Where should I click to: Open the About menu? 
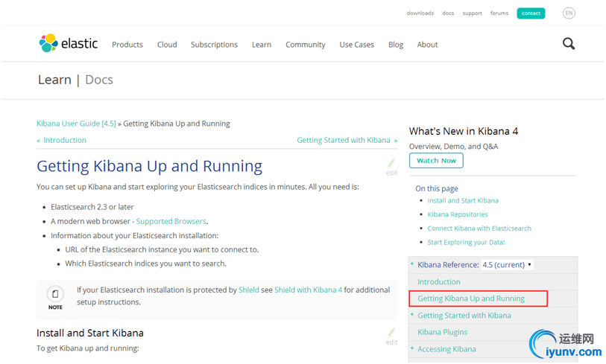pyautogui.click(x=427, y=45)
